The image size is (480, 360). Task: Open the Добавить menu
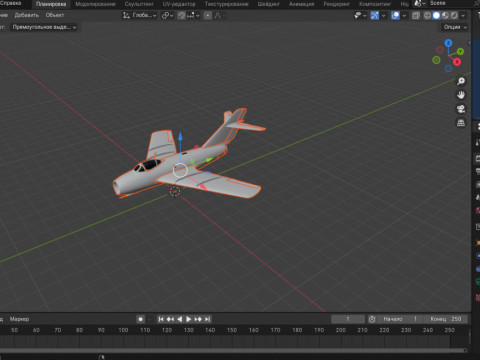click(x=27, y=15)
